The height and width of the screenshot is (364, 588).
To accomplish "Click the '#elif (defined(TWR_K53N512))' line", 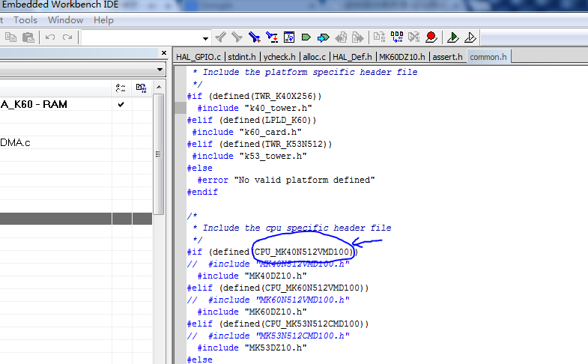I will (259, 144).
